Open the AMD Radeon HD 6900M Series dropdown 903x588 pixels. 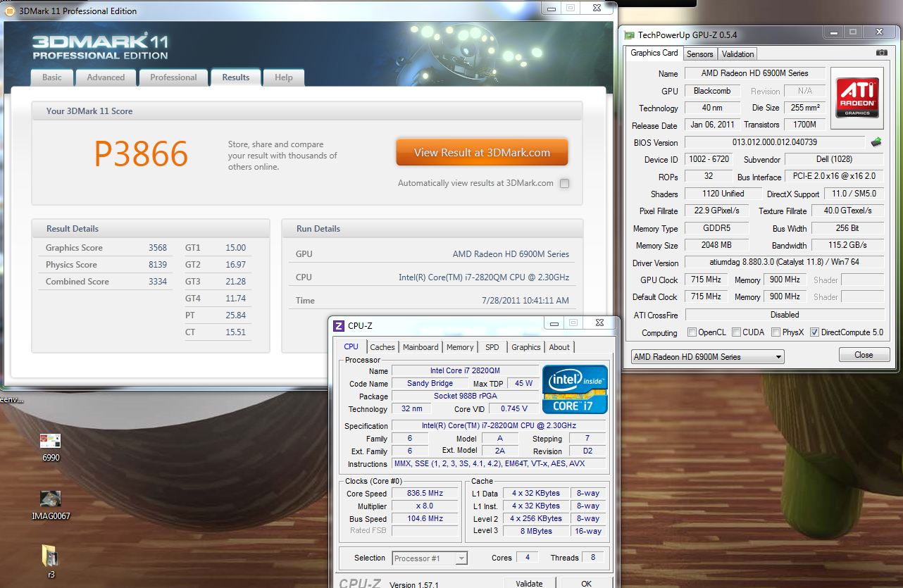[x=707, y=356]
